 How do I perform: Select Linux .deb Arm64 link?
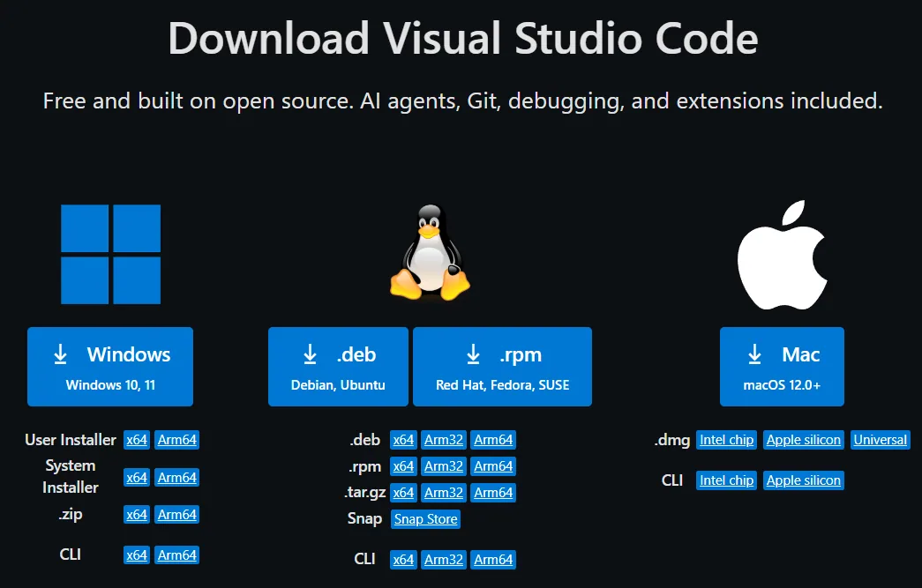pyautogui.click(x=493, y=440)
